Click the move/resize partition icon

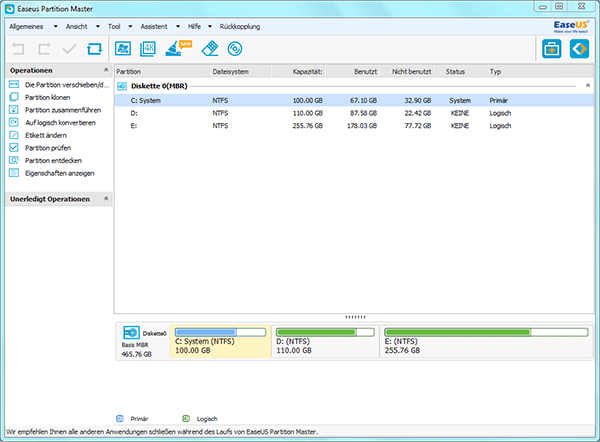point(14,84)
